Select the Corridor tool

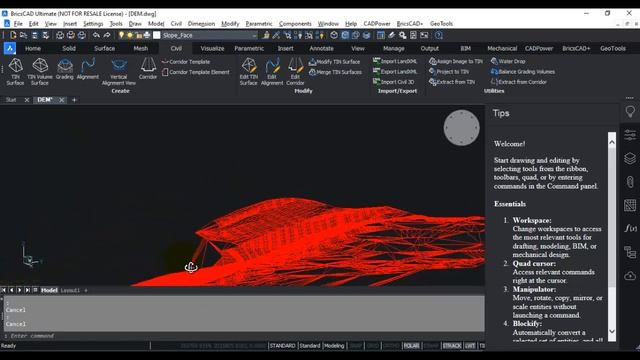[148, 69]
